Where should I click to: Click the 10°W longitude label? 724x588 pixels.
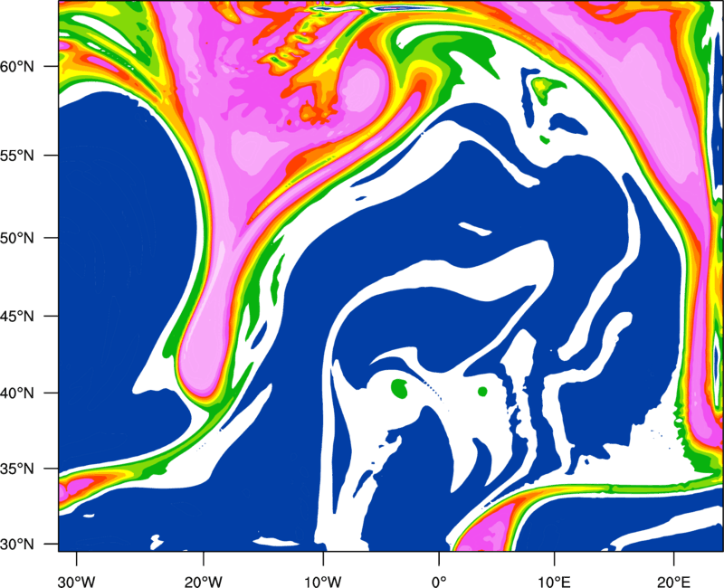tap(323, 581)
